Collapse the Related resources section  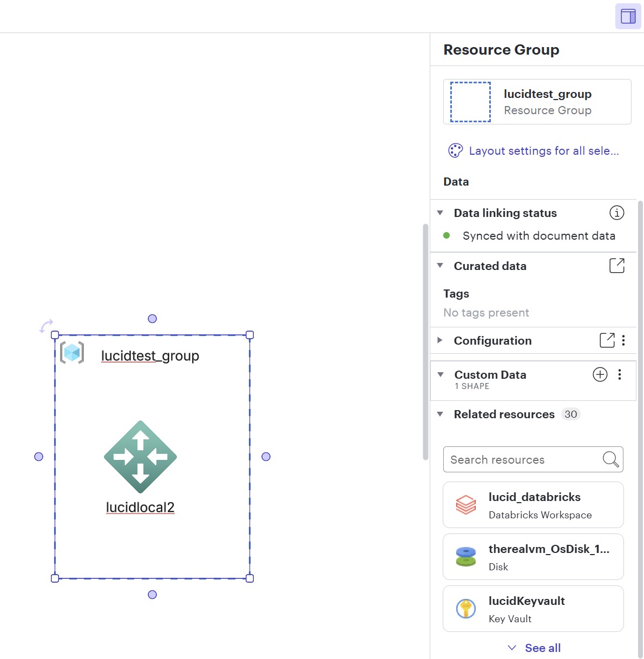[x=440, y=414]
